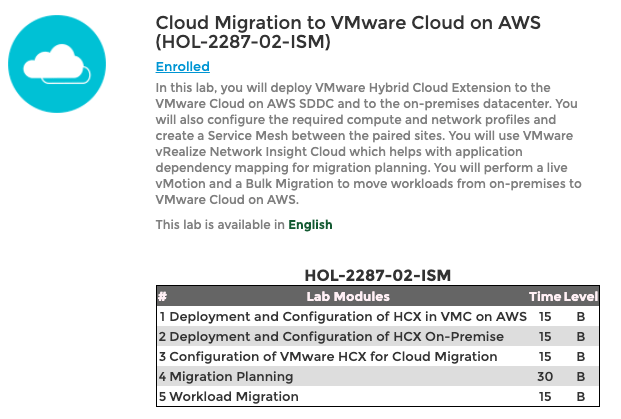Image resolution: width=621 pixels, height=419 pixels.
Task: Click the time value for Workload Migration
Action: (x=545, y=396)
